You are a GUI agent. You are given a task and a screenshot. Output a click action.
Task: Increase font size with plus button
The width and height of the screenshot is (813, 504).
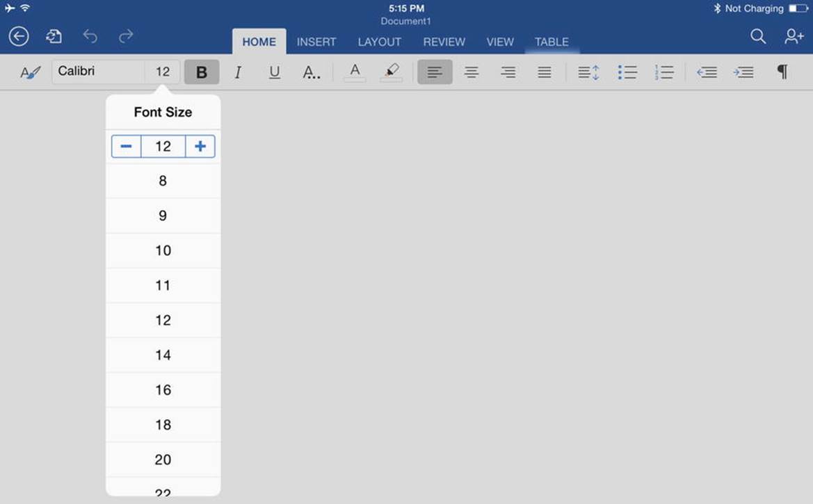pos(200,146)
